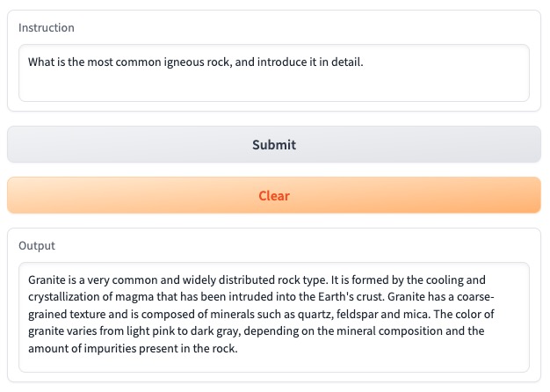Viewport: 550px width, 392px height.
Task: Click the word "magma" in the output
Action: [x=134, y=297]
